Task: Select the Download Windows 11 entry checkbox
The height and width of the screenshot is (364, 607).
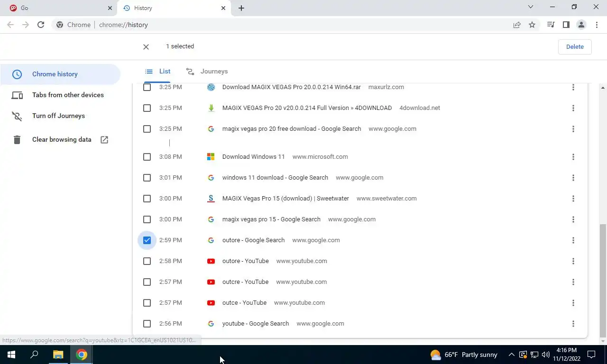Action: [147, 157]
